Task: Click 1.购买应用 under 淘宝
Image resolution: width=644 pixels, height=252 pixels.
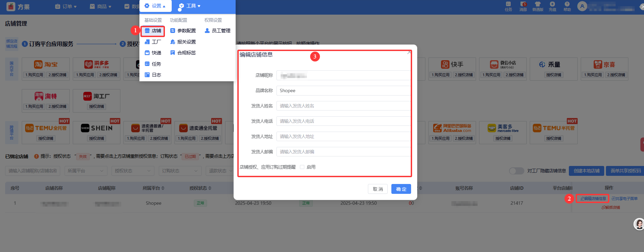Action: pos(34,75)
